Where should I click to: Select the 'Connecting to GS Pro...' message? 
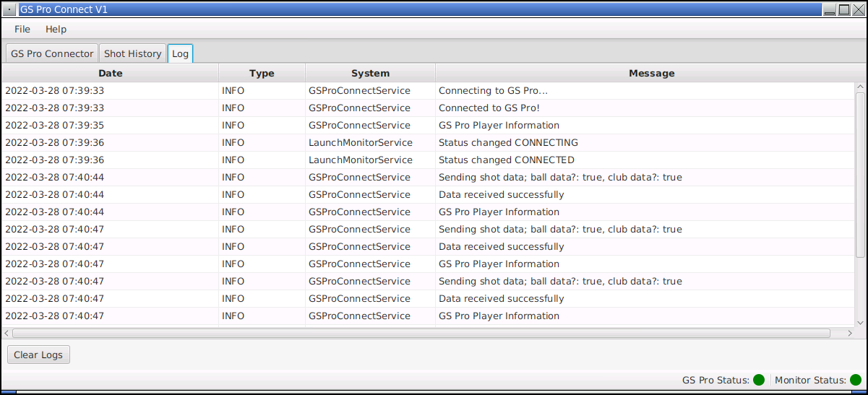[x=494, y=91]
